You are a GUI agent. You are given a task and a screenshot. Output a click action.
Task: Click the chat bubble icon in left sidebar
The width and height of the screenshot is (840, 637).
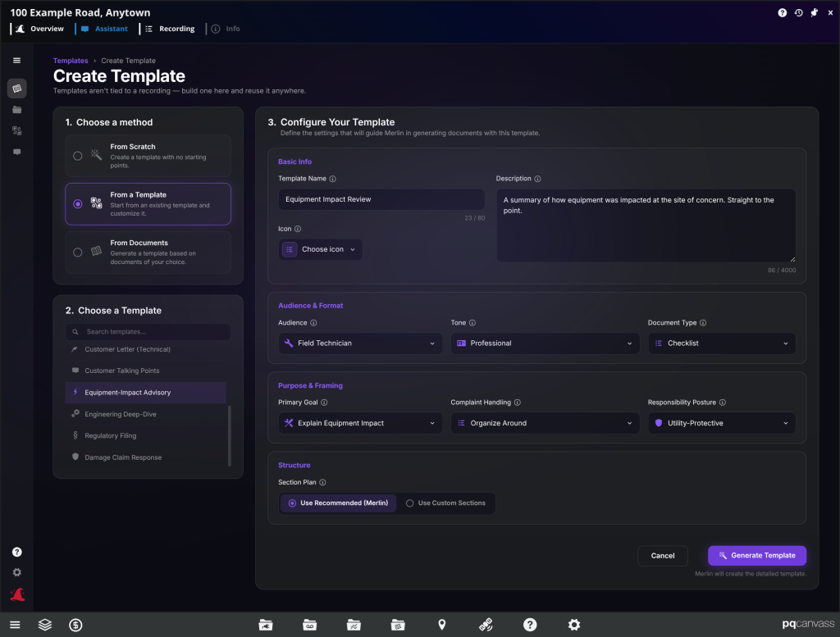[17, 152]
